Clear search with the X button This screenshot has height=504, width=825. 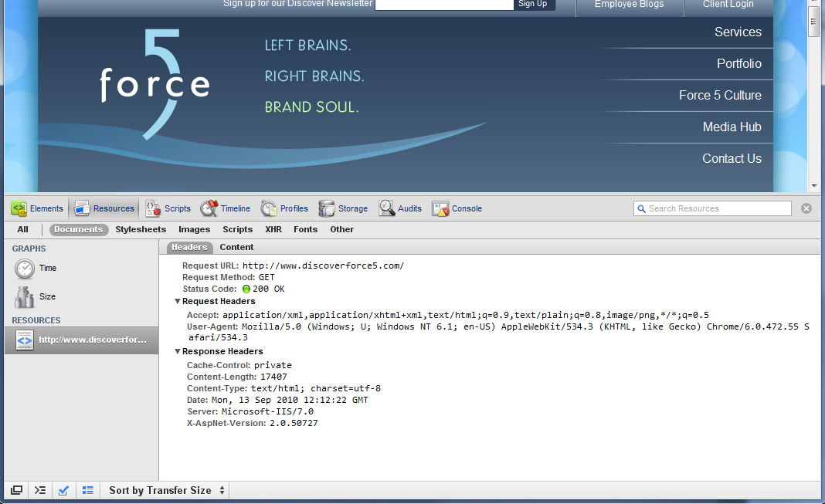coord(806,208)
